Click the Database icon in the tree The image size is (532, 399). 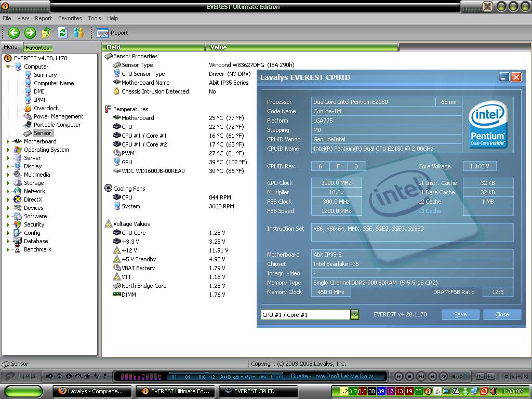click(18, 241)
